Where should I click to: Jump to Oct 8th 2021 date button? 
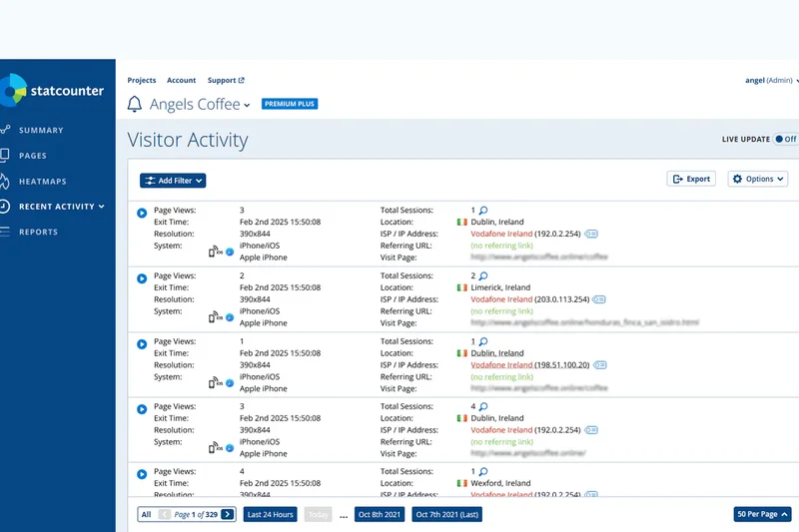pyautogui.click(x=381, y=514)
